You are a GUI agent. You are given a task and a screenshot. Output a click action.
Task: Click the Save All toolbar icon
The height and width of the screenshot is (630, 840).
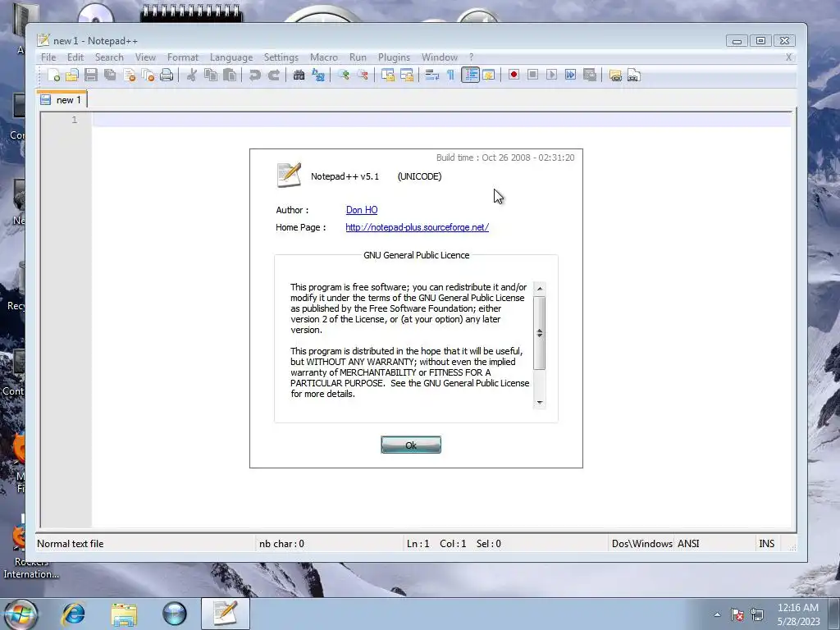pos(111,75)
